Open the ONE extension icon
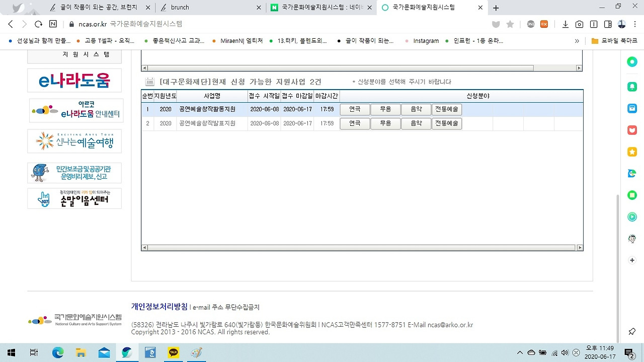Image resolution: width=644 pixels, height=362 pixels. point(530,24)
